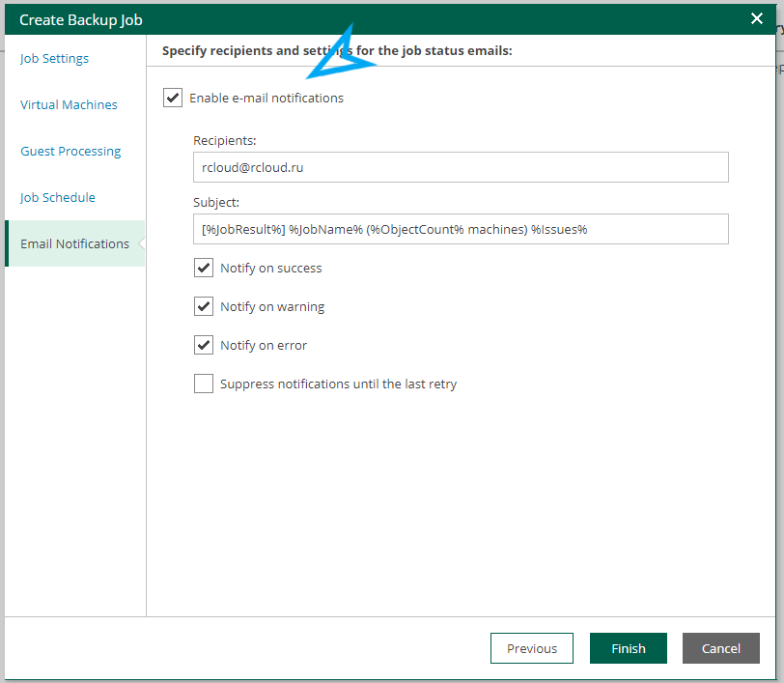
Task: Click the 'Subject:' label
Action: tap(216, 203)
